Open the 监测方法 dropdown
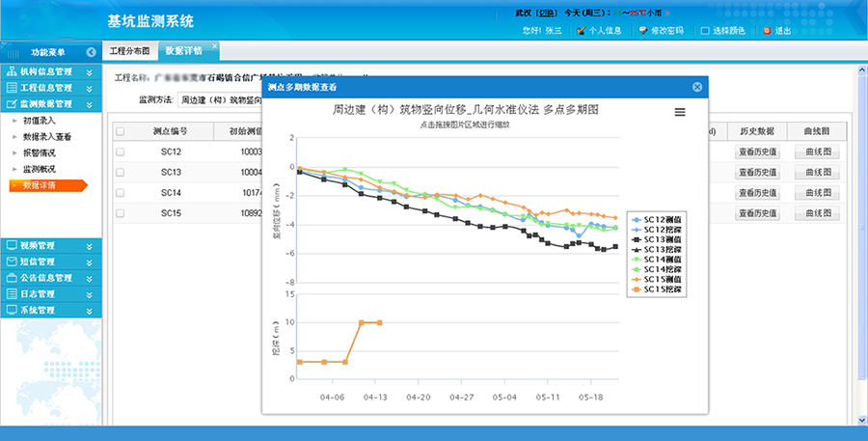This screenshot has width=868, height=441. click(x=222, y=99)
